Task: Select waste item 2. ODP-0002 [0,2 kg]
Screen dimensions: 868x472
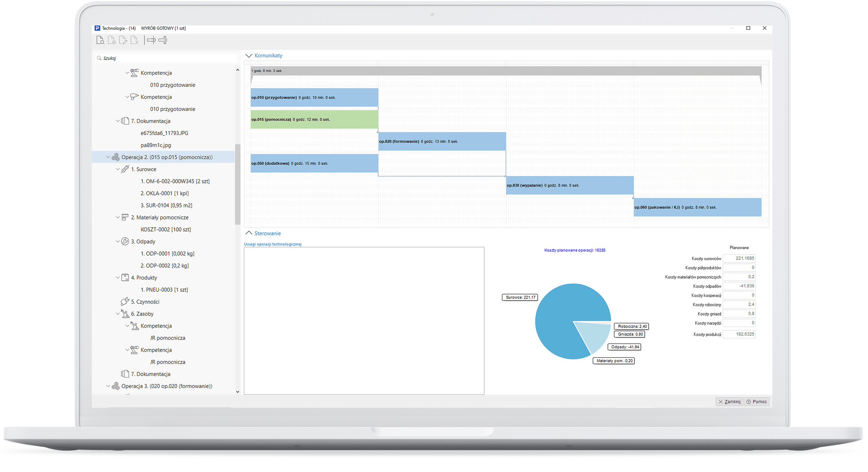Action: point(165,266)
